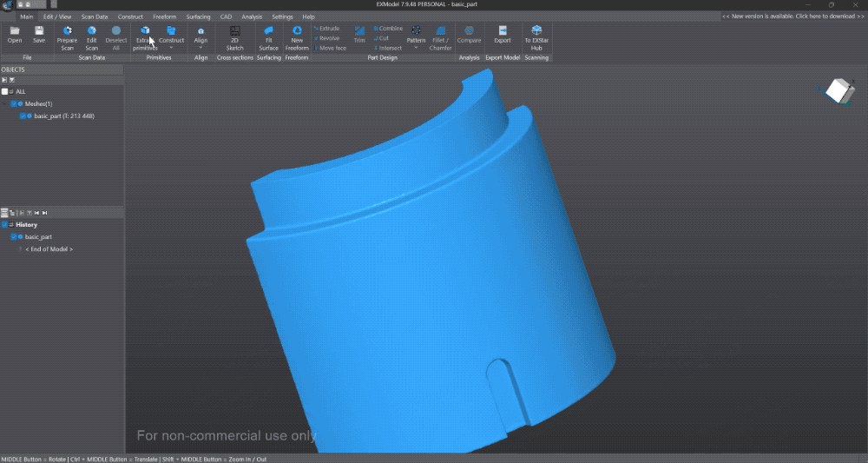Uncheck the Meshes(1) checkbox
Screen dimensions: 868x463
[14, 103]
